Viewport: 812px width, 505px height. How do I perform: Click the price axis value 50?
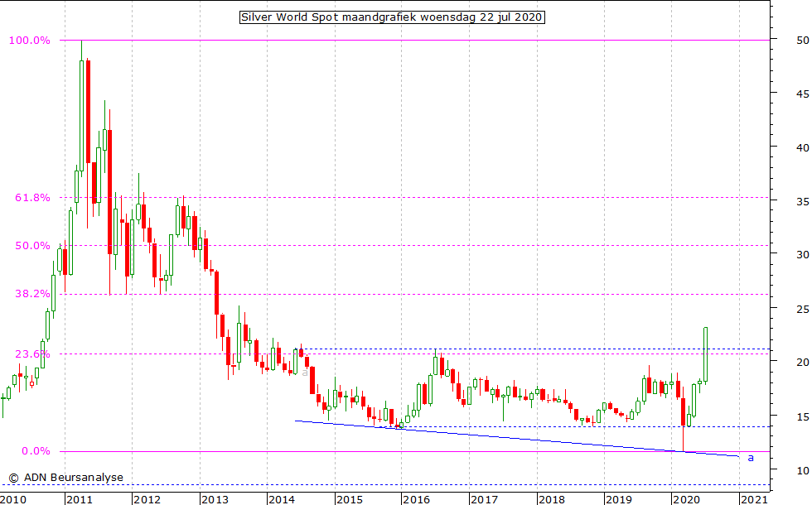pyautogui.click(x=803, y=41)
